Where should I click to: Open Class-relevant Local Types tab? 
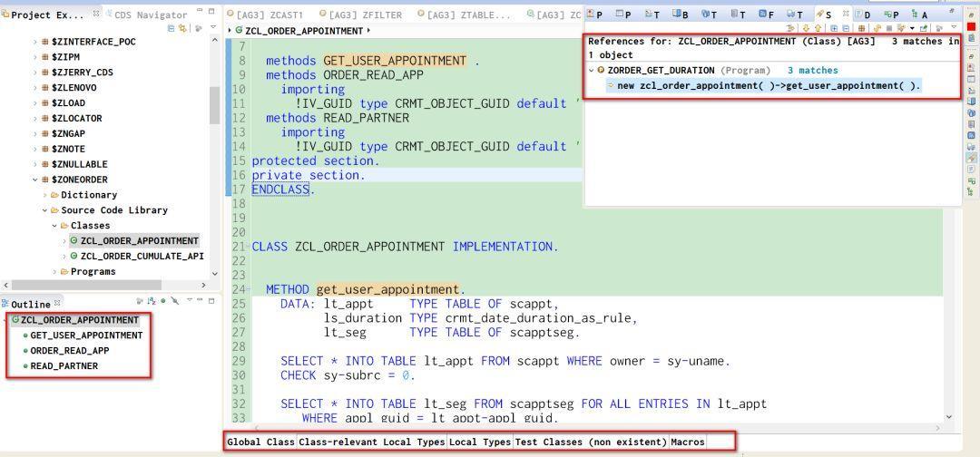coord(372,442)
